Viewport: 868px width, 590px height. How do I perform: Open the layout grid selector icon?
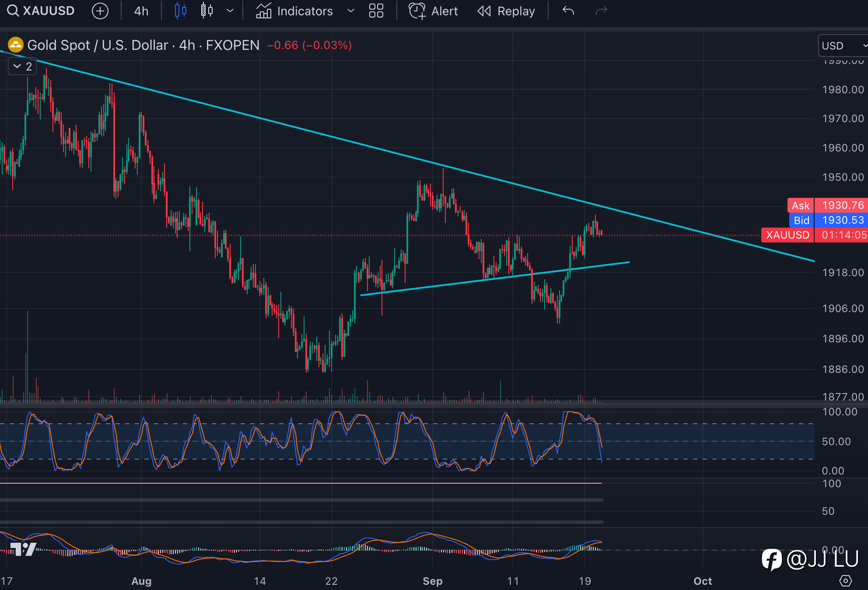(376, 11)
